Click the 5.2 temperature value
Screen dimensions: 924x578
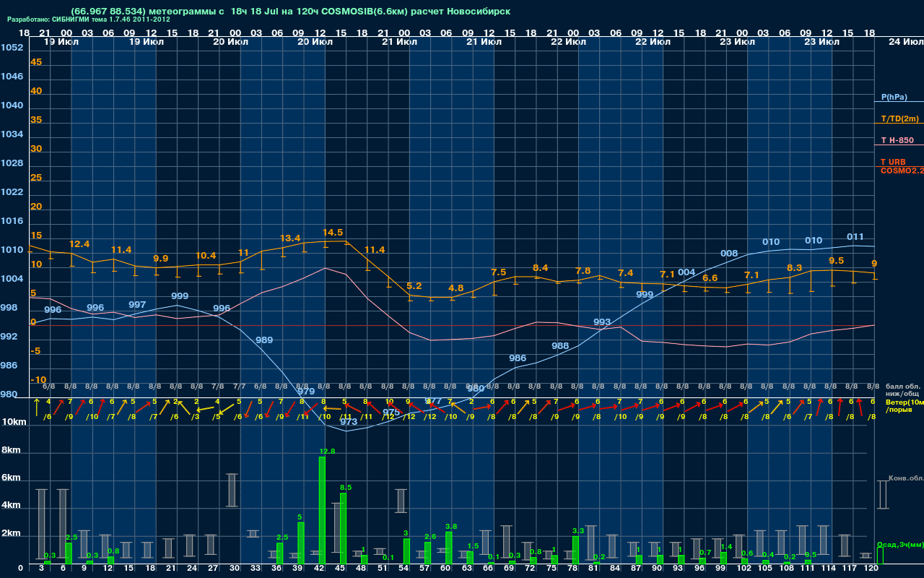point(414,286)
